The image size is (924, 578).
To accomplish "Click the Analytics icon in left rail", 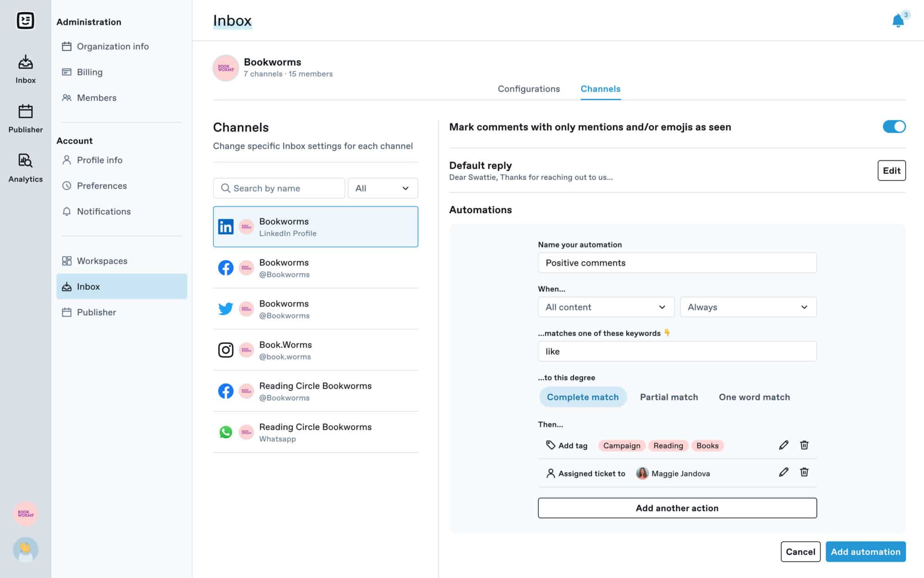I will (x=25, y=161).
